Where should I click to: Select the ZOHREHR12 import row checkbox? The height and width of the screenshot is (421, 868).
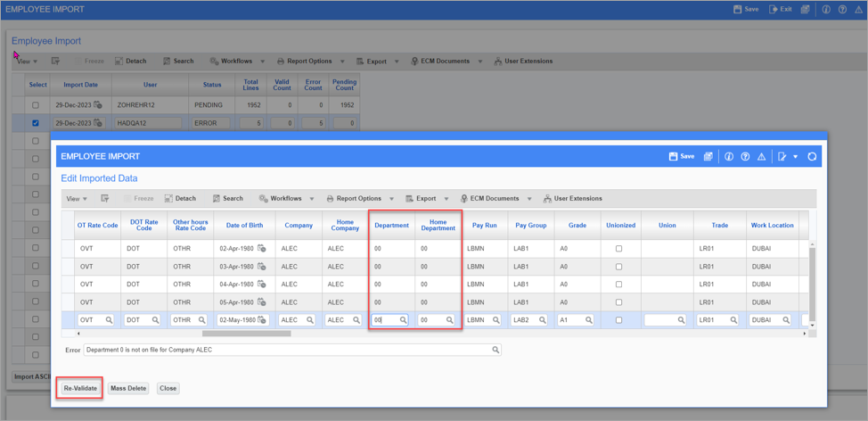[36, 105]
